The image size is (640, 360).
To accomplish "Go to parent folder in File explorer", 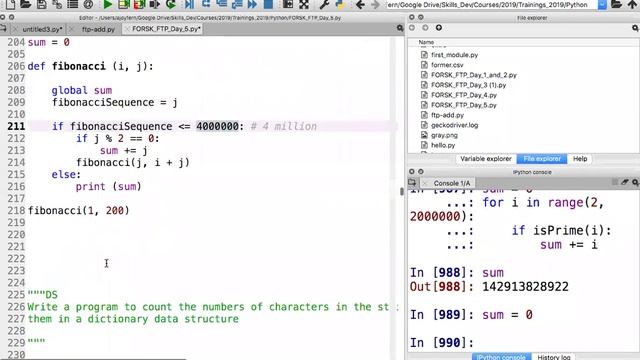I will [x=439, y=28].
